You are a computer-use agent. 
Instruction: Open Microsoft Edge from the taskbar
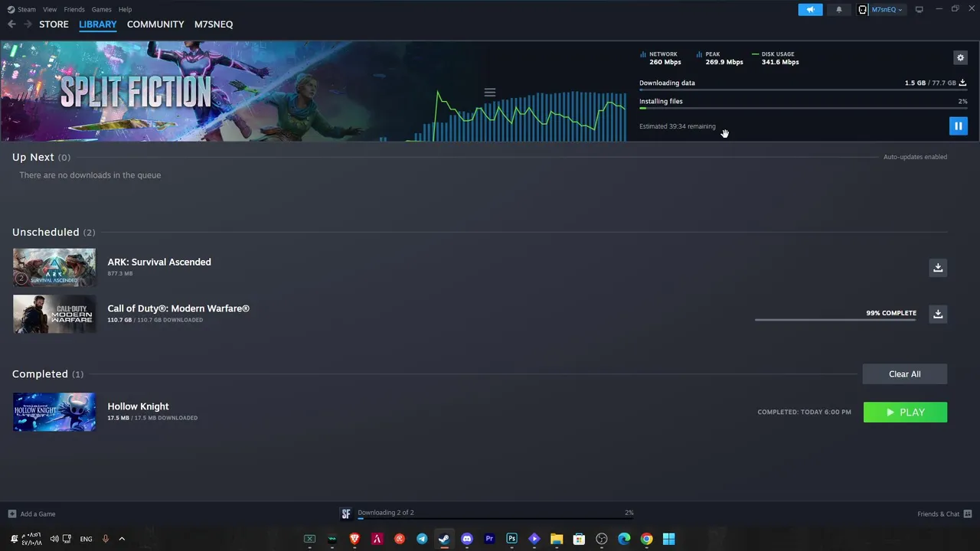(624, 539)
